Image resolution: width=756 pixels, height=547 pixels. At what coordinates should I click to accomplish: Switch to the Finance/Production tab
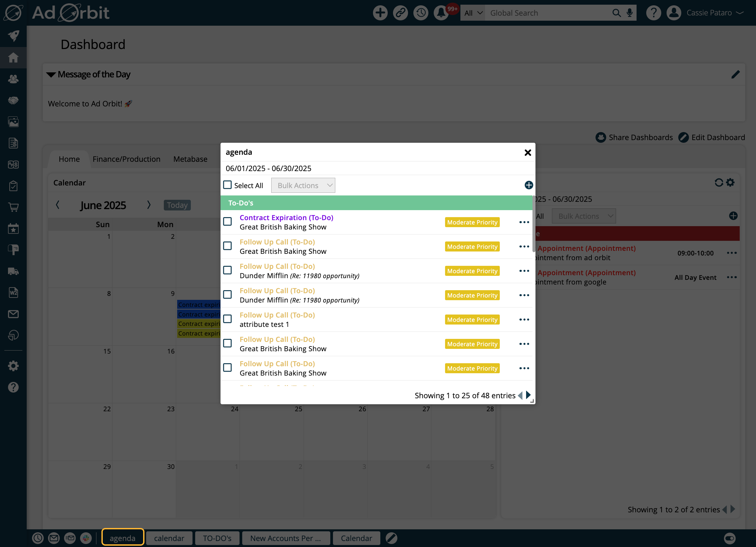point(126,159)
